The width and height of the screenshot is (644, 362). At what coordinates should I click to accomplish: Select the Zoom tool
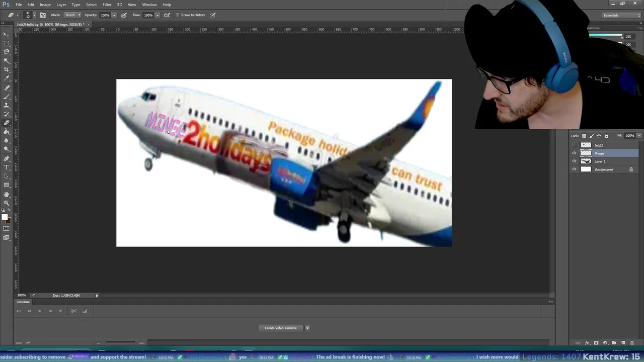pos(7,203)
